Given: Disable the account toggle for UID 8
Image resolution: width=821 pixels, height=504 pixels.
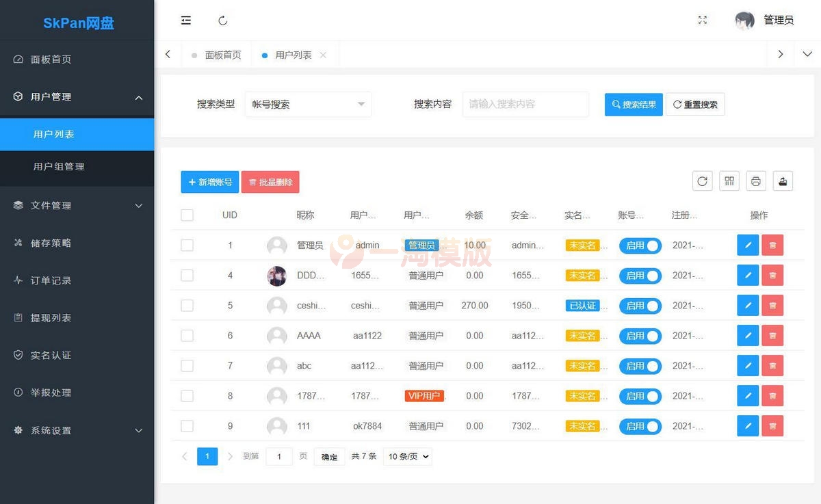Looking at the screenshot, I should (x=640, y=396).
